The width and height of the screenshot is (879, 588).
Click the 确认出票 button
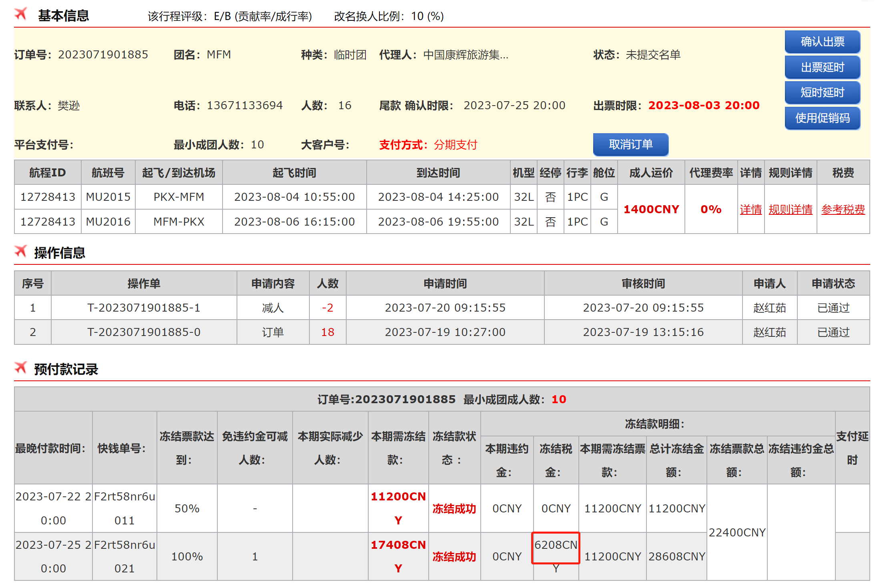point(822,42)
